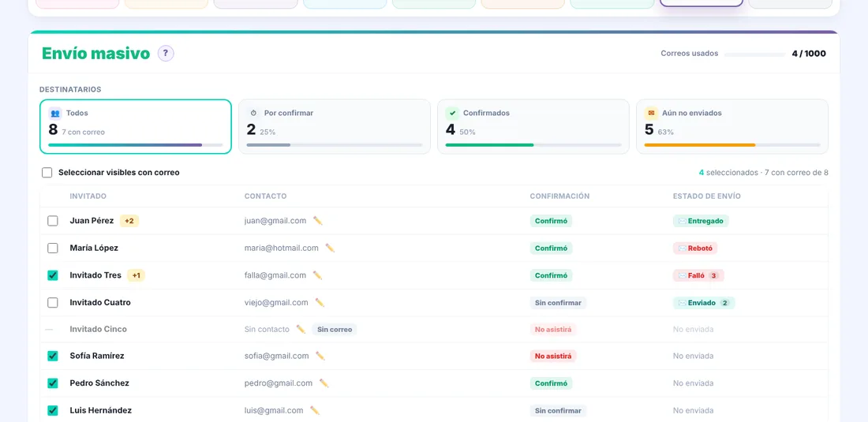Click No enviada status for Pedro Sánchez
Viewport: 868px width, 422px height.
[693, 383]
